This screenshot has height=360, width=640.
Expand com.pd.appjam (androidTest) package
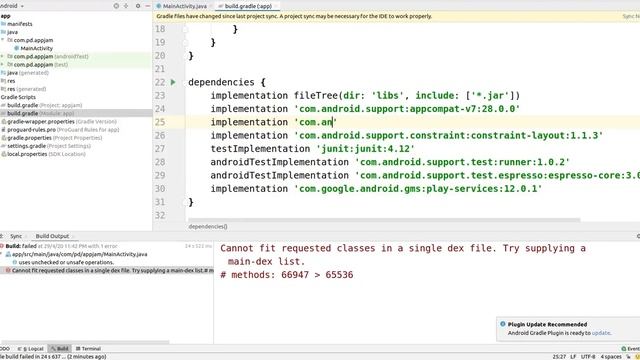[2, 56]
